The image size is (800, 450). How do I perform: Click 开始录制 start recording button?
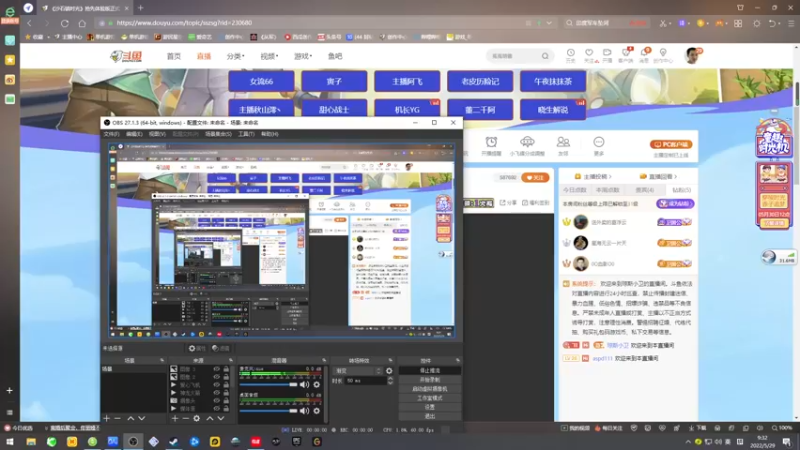[430, 380]
